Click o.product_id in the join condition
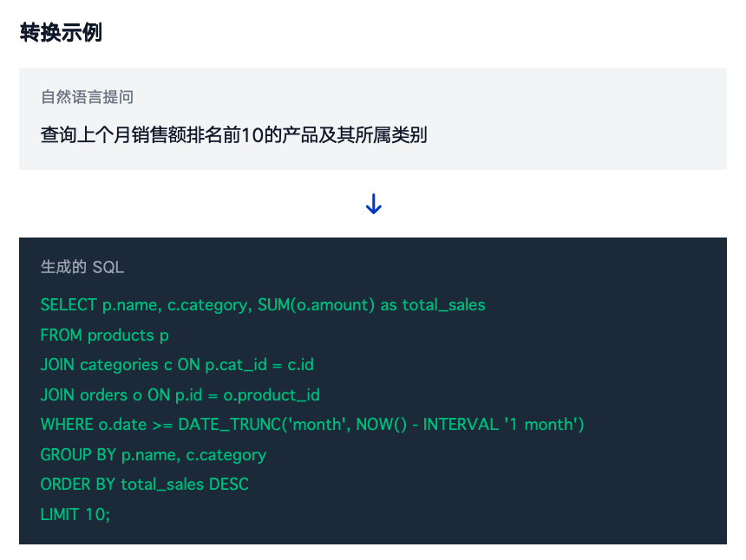 click(272, 395)
